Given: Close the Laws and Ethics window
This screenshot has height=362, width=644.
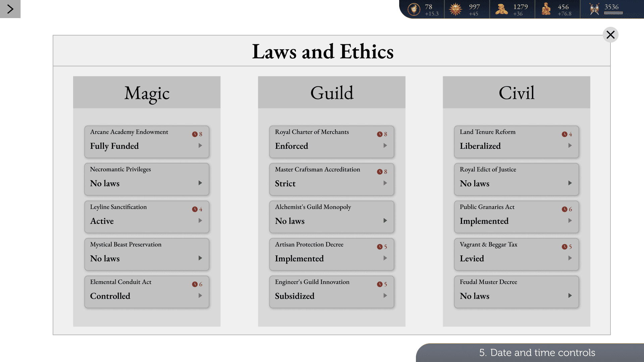Looking at the screenshot, I should [x=610, y=35].
